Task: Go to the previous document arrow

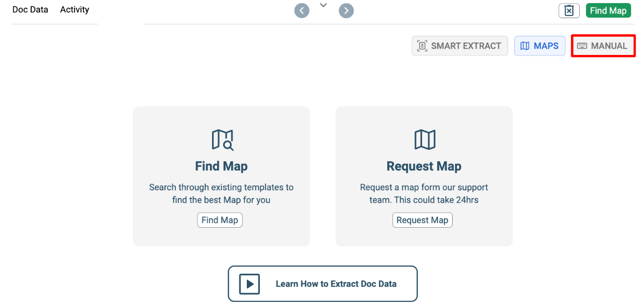Action: pyautogui.click(x=302, y=10)
